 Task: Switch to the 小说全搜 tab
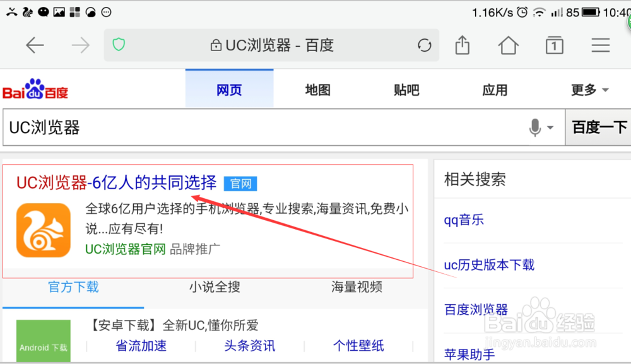215,287
